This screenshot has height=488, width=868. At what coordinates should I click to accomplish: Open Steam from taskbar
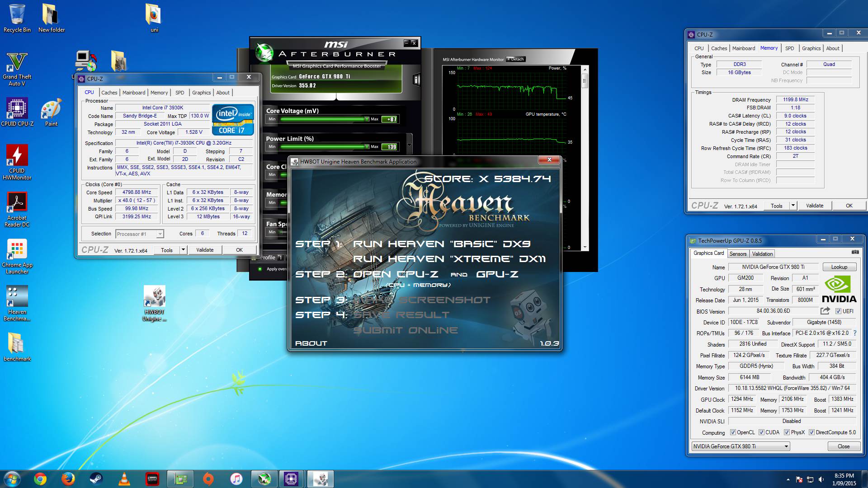pyautogui.click(x=96, y=479)
